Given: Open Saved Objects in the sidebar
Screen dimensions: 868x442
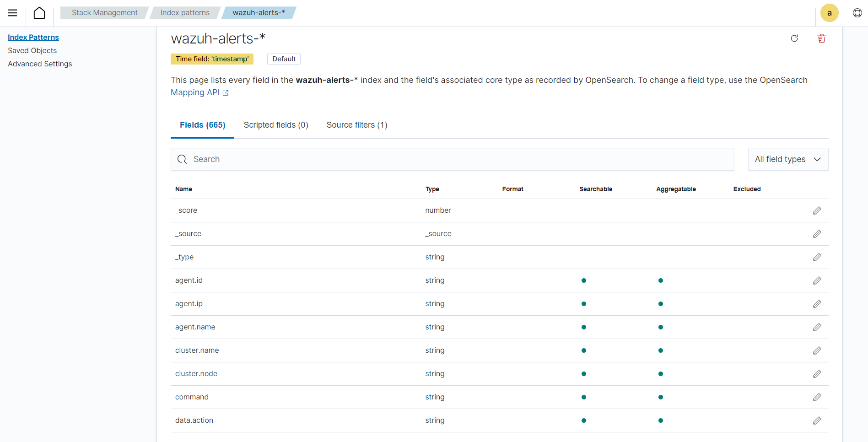Looking at the screenshot, I should (32, 51).
